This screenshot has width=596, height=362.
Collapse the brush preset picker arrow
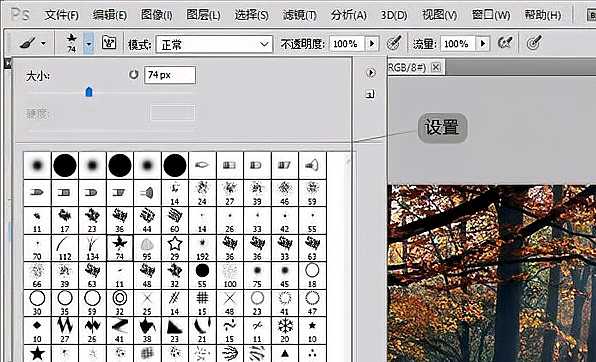click(89, 43)
